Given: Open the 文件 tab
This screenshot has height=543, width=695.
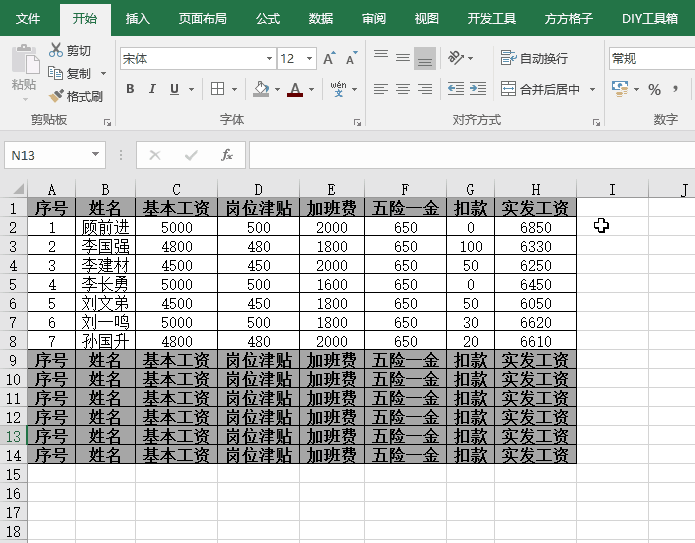Looking at the screenshot, I should point(28,19).
